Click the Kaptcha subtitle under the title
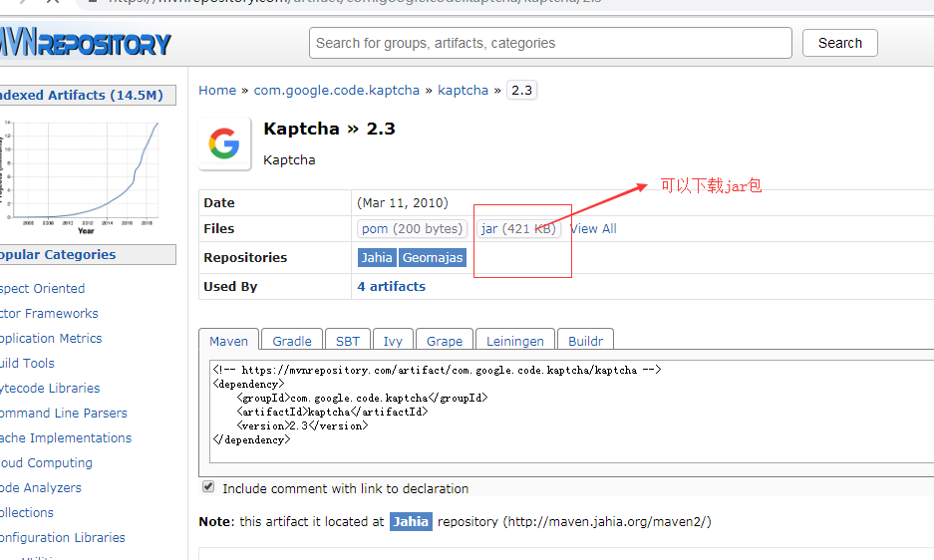 click(x=289, y=160)
